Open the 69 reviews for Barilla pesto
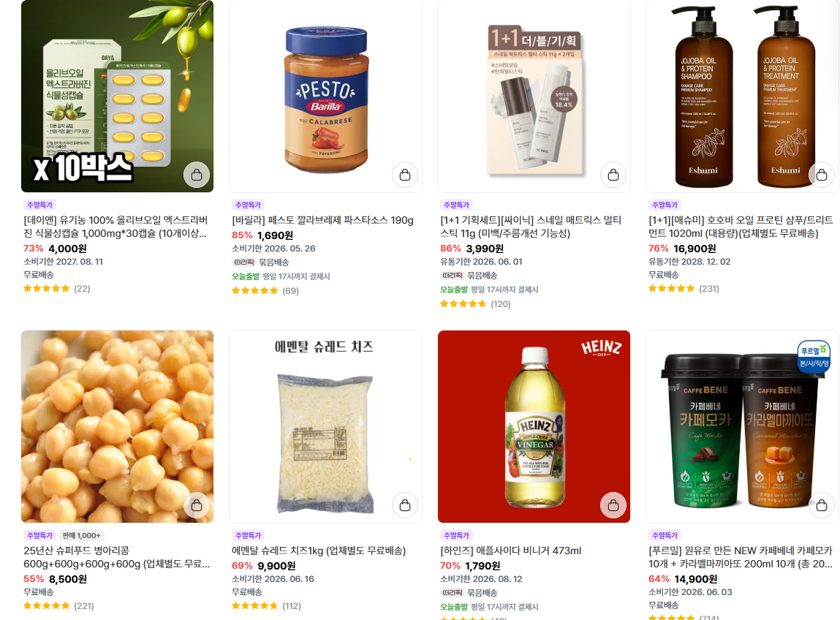840x620 pixels. point(265,290)
